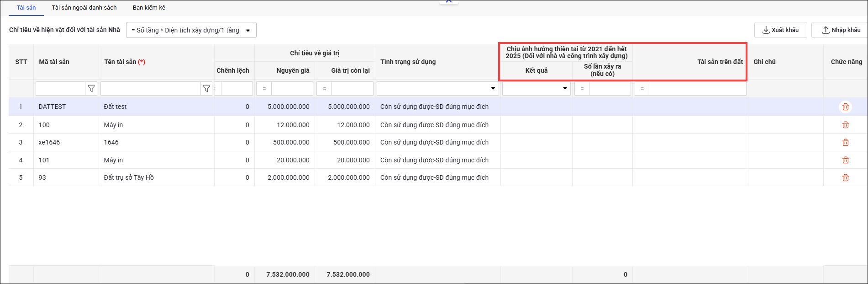Click the Nhập khẩu button
Viewport: 868px width, 284px height.
pos(841,30)
